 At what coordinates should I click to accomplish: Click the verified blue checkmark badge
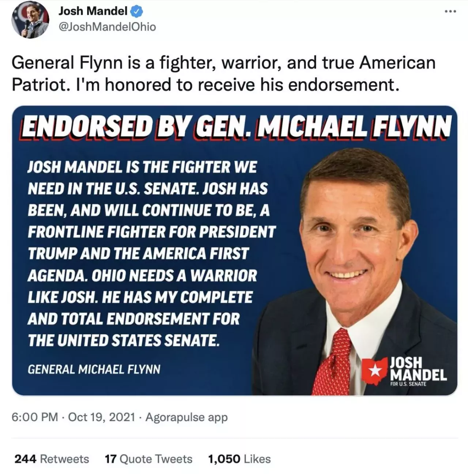(137, 11)
